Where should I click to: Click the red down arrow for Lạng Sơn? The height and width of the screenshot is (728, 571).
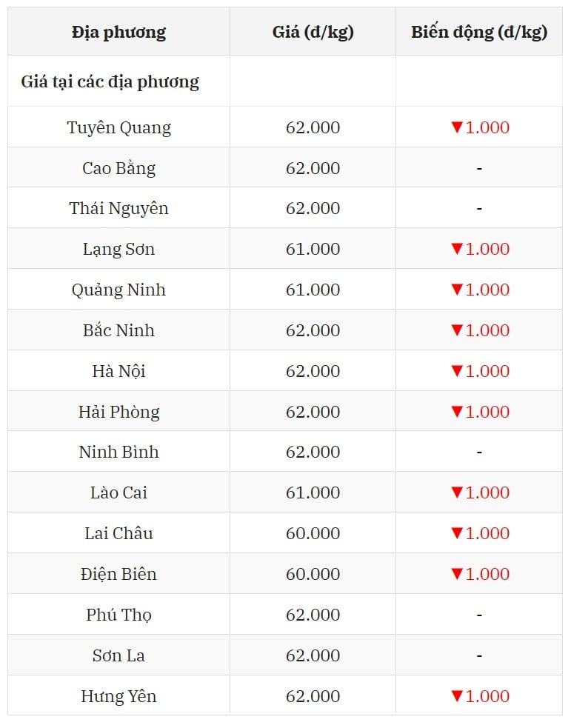point(457,249)
